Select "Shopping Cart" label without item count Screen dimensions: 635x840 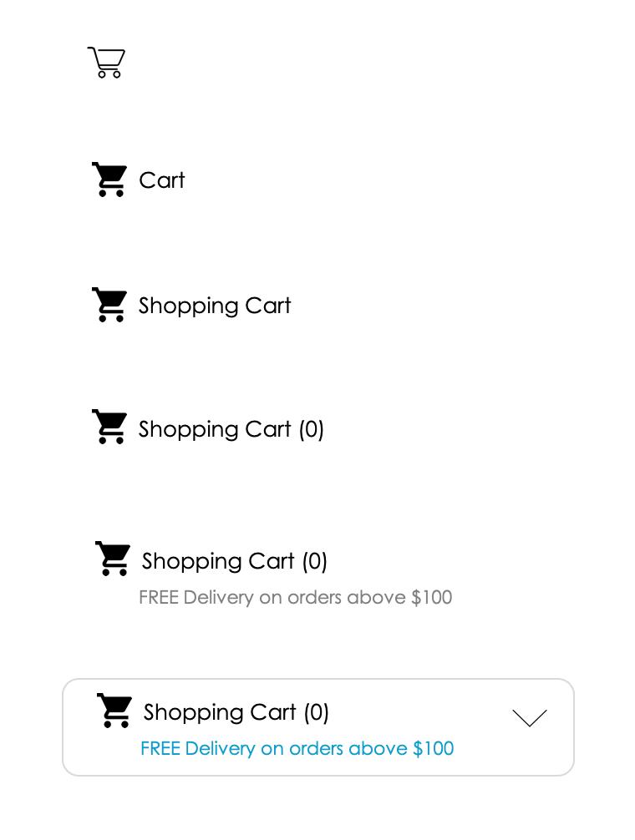215,306
